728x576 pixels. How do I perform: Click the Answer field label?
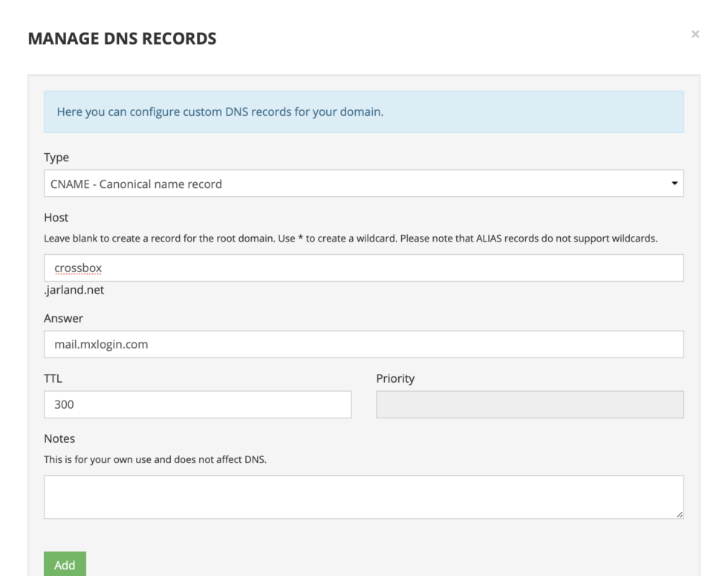click(64, 318)
